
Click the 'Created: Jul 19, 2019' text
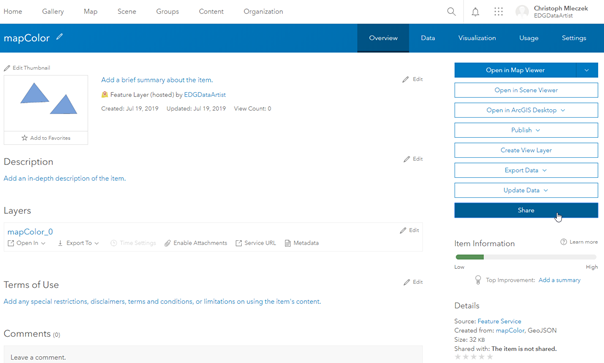(129, 109)
